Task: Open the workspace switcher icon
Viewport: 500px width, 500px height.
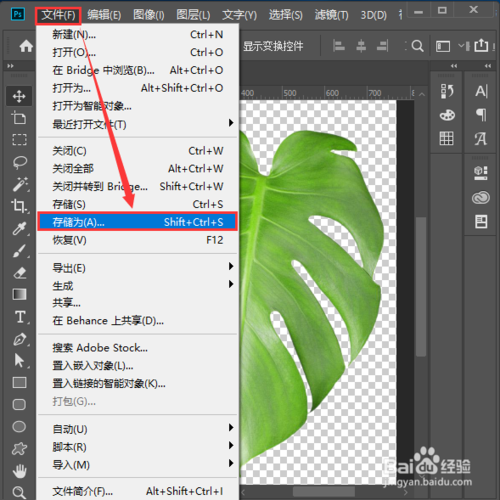Action: tap(443, 46)
